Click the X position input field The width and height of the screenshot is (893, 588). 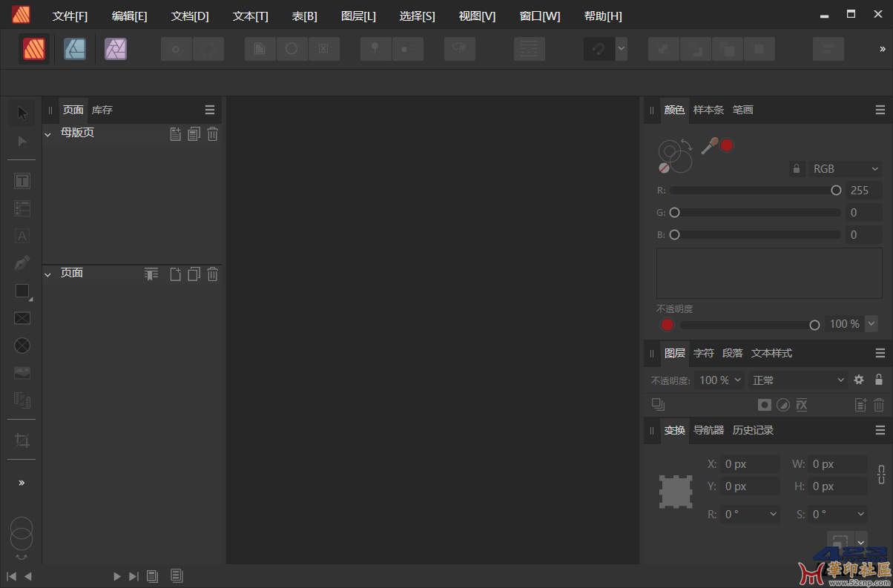point(750,464)
